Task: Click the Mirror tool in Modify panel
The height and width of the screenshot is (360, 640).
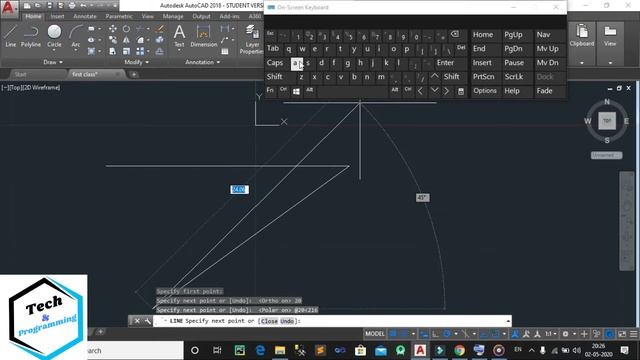Action: click(x=126, y=40)
